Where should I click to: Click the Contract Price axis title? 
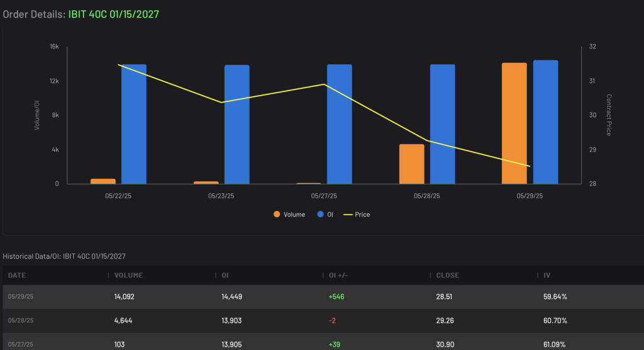pyautogui.click(x=609, y=115)
